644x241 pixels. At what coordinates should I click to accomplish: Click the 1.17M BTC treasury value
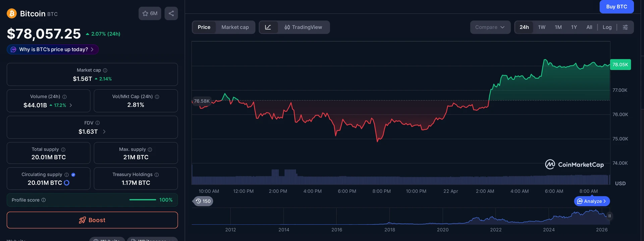point(136,183)
